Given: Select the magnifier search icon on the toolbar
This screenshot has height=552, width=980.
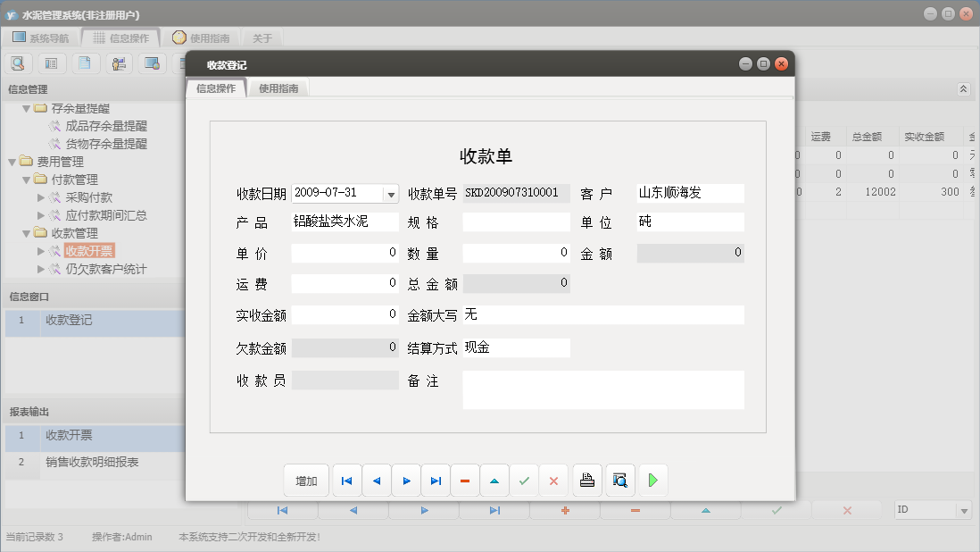Looking at the screenshot, I should [x=18, y=63].
